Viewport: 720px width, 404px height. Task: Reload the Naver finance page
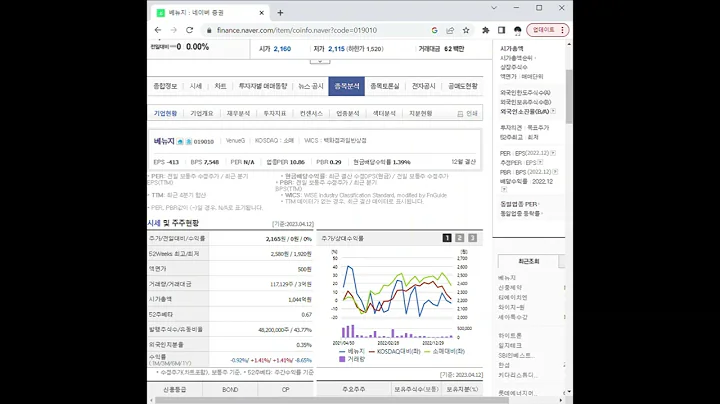189,30
